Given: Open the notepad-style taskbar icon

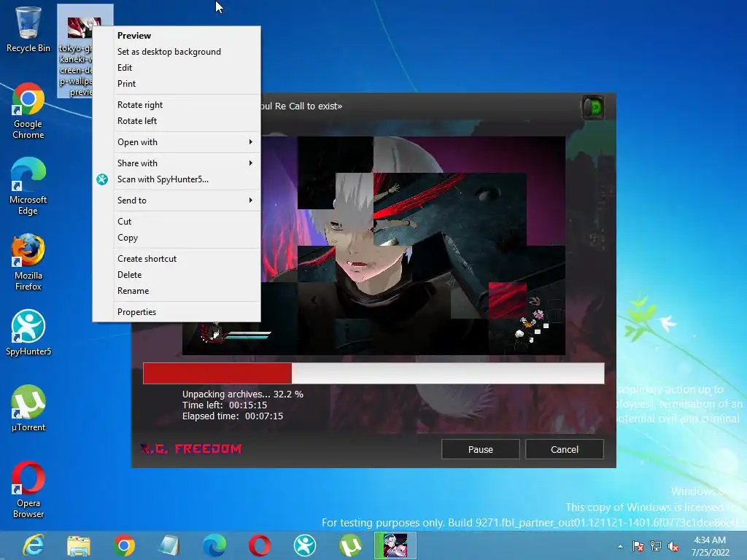Looking at the screenshot, I should [x=169, y=545].
